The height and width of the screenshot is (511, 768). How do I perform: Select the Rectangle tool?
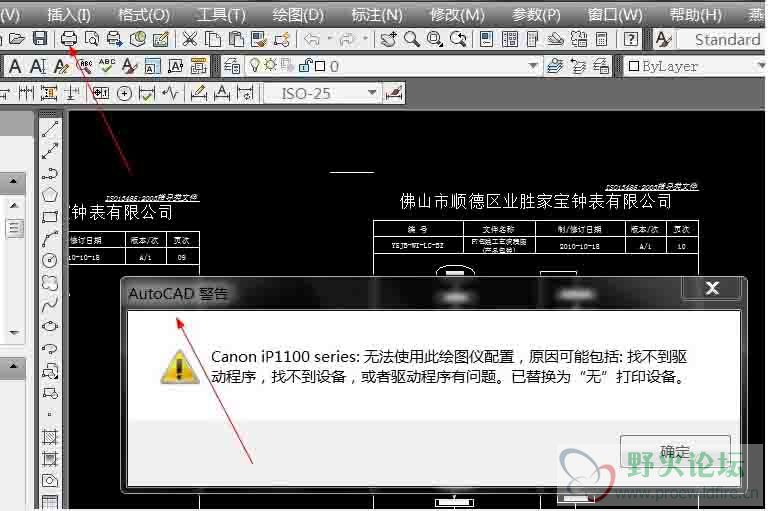(x=50, y=217)
